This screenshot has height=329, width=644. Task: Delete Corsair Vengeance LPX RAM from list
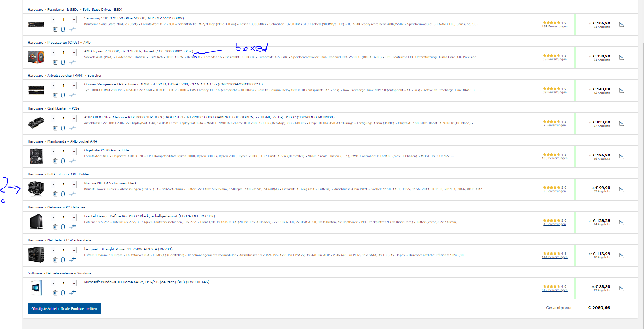(x=55, y=95)
